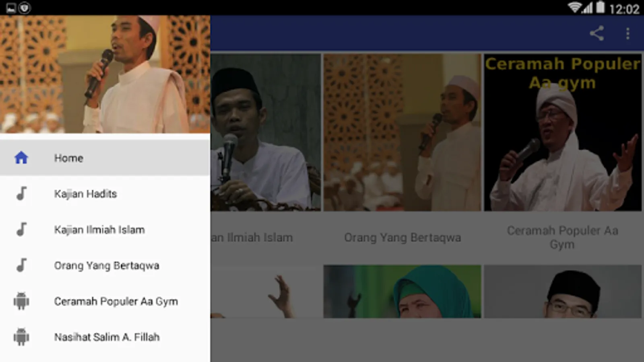
Task: Click the drawer header preacher photo
Action: coord(105,74)
